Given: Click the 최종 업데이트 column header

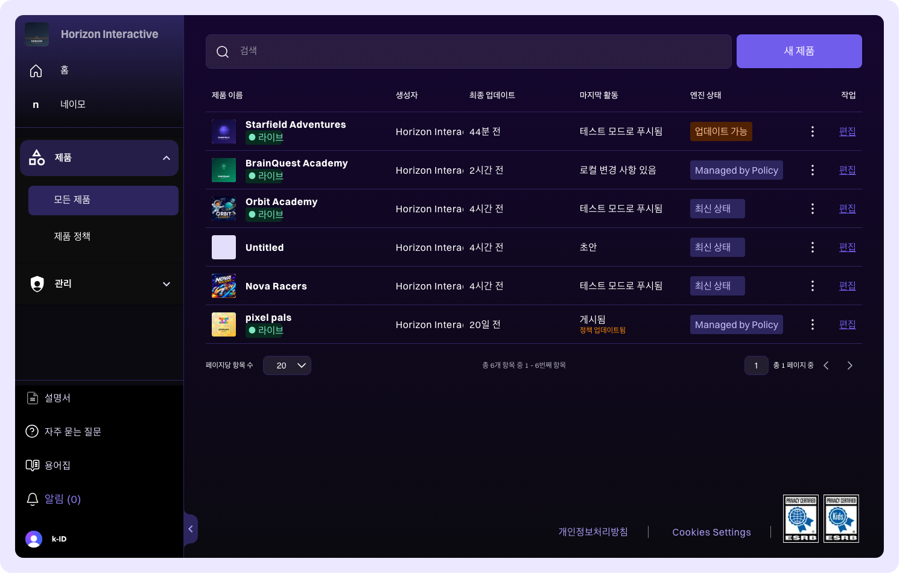Looking at the screenshot, I should tap(492, 95).
